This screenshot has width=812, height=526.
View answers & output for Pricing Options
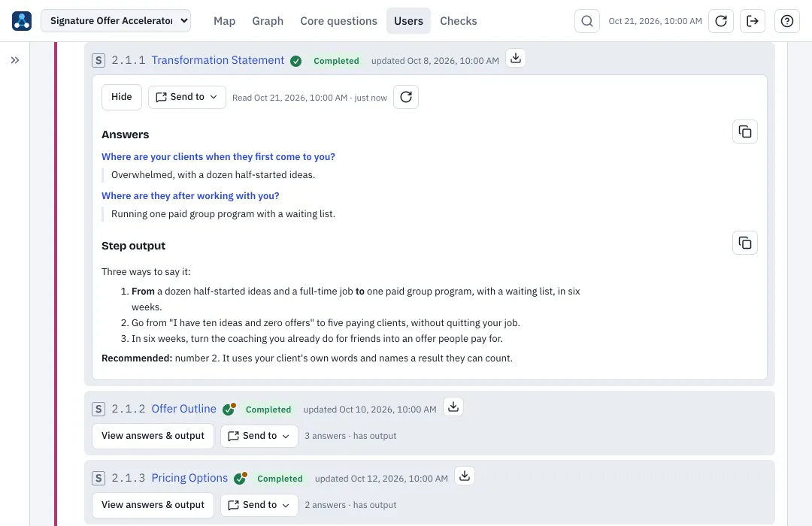(153, 505)
